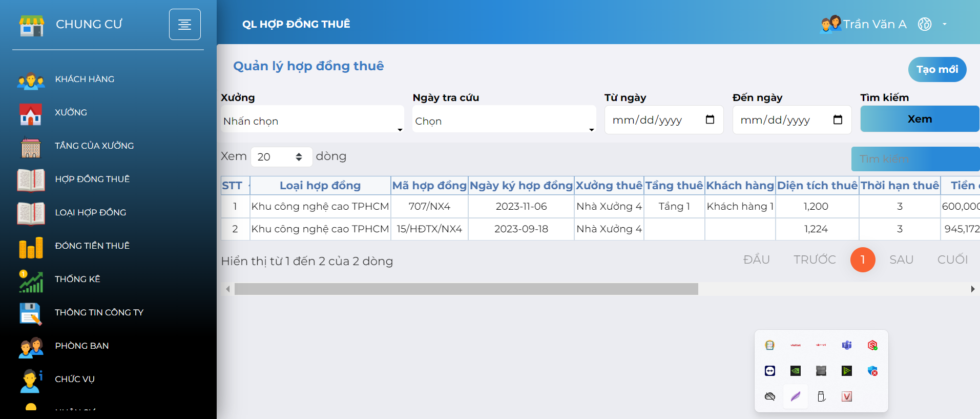Open KHÁCH HÀNG via its people icon

point(31,80)
